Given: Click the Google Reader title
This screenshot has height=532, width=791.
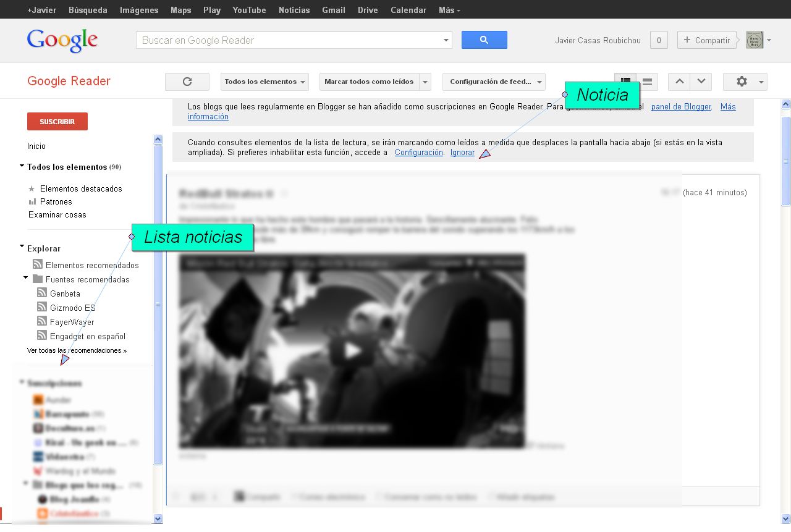Looking at the screenshot, I should (x=69, y=81).
